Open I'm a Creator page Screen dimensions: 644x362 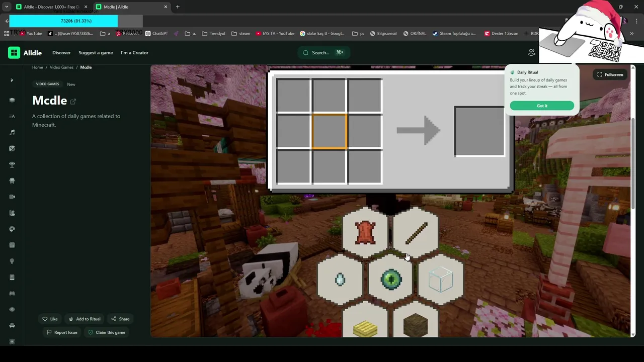(134, 53)
